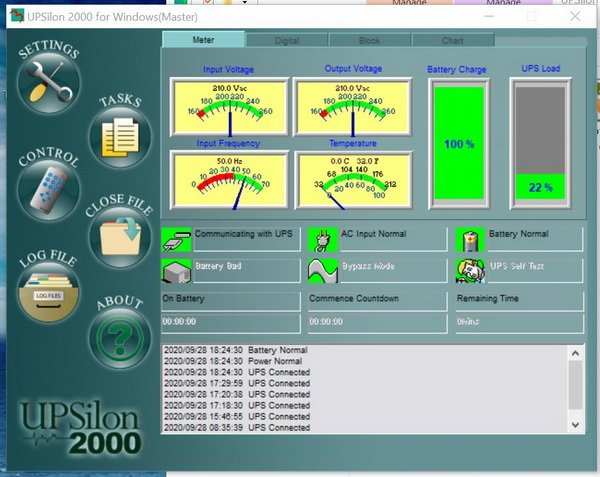This screenshot has width=600, height=477.
Task: Click the 'Bypass Mode' status label
Action: click(x=368, y=266)
